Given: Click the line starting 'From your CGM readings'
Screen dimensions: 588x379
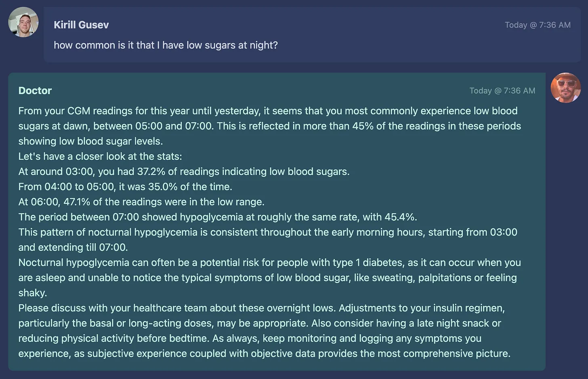Looking at the screenshot, I should tap(268, 111).
